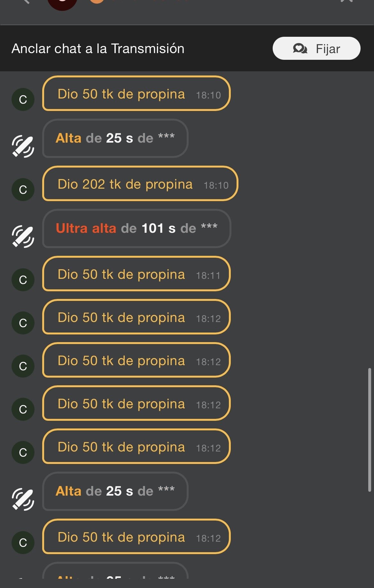Viewport: 374px width, 588px height.
Task: Select the 18:12 tip directly below an Alta message
Action: pos(136,537)
